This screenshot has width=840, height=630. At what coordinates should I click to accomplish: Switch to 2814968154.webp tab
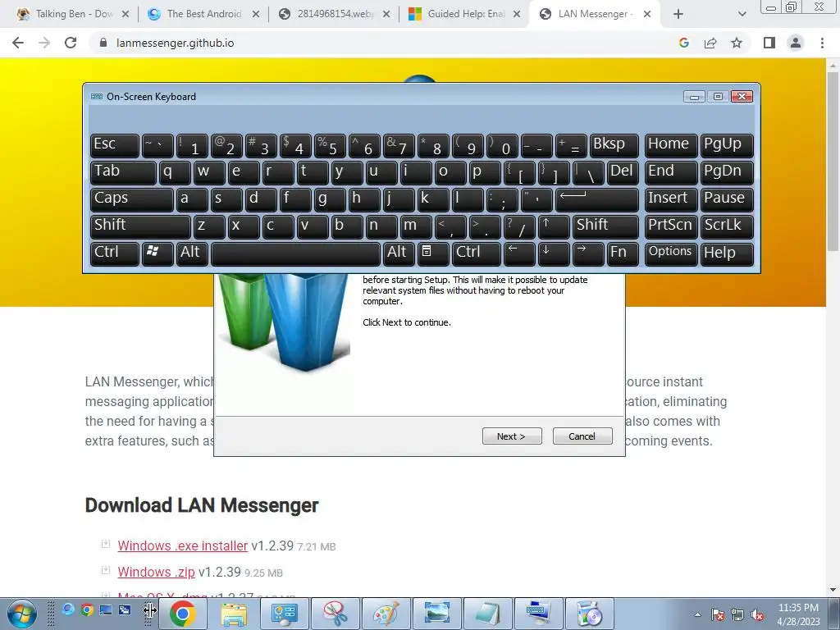[335, 14]
